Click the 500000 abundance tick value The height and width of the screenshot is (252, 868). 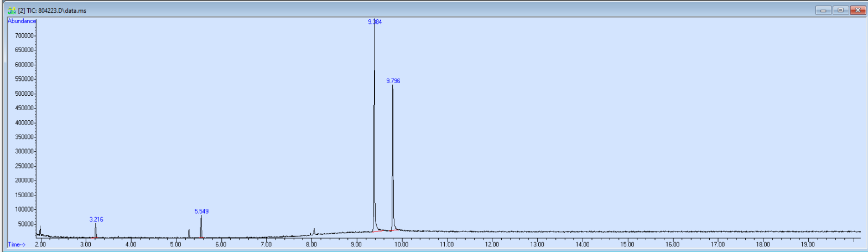tap(24, 94)
